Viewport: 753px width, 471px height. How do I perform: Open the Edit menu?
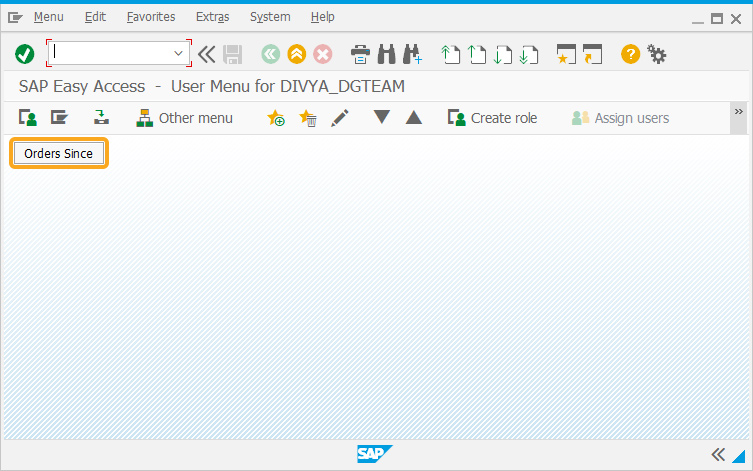click(95, 17)
